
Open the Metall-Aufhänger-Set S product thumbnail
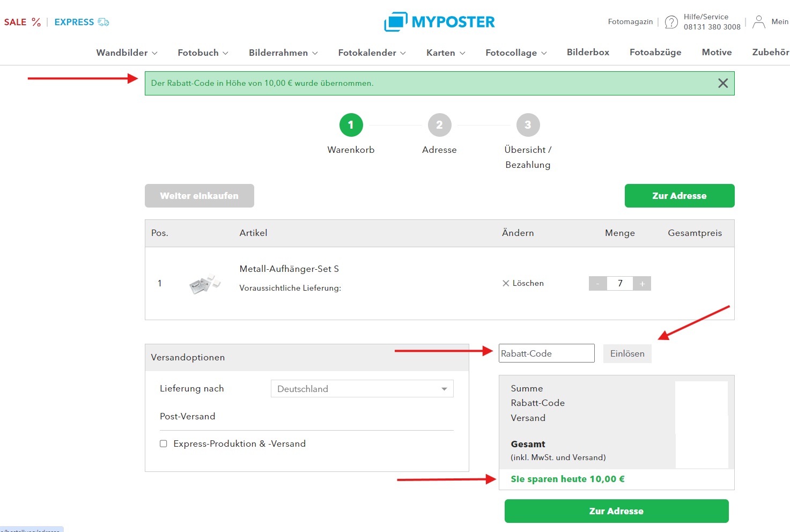pos(204,284)
